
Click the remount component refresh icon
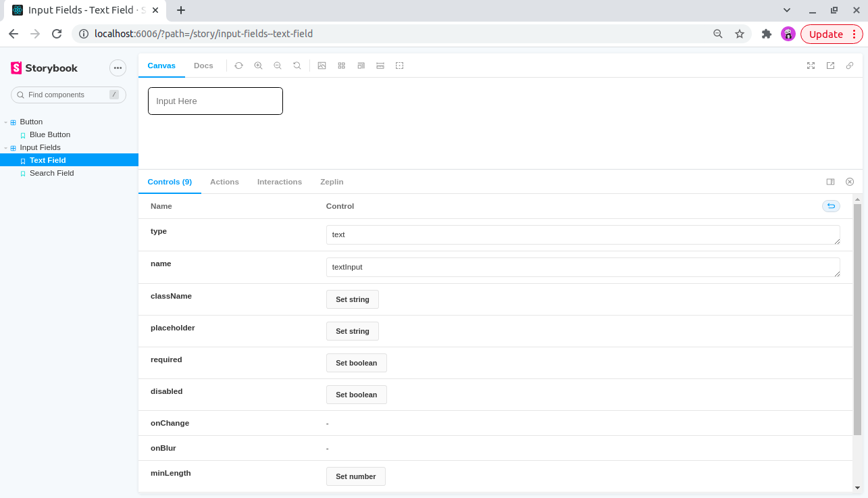tap(238, 66)
